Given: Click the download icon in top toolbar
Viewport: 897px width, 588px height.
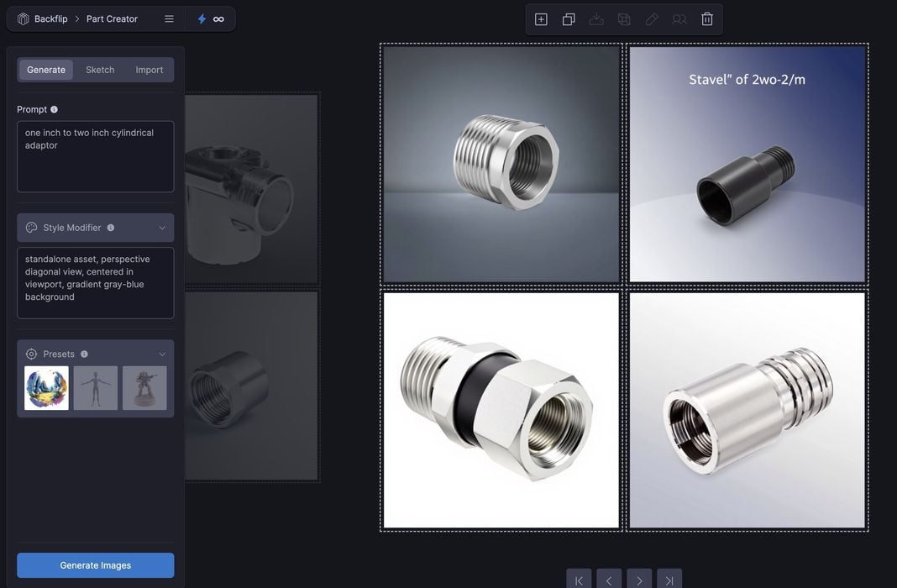Looking at the screenshot, I should [596, 19].
